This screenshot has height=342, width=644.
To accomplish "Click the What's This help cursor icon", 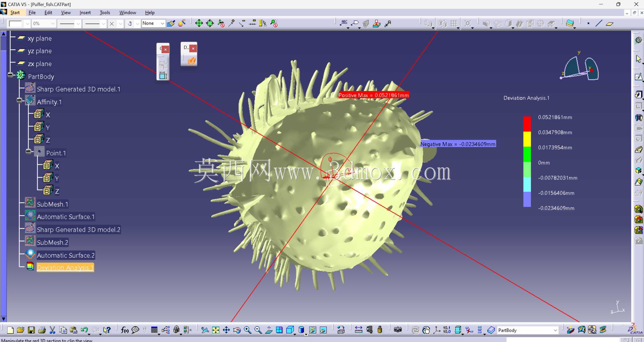I will (107, 330).
